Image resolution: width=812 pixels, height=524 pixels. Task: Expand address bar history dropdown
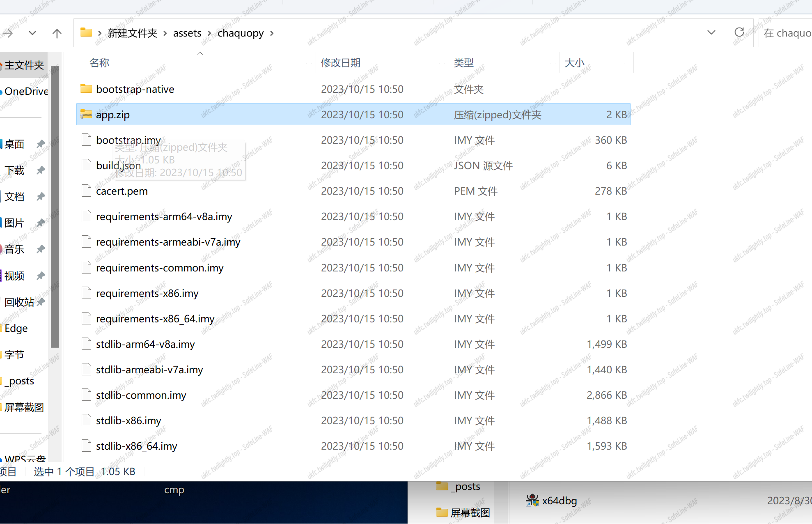pos(711,32)
